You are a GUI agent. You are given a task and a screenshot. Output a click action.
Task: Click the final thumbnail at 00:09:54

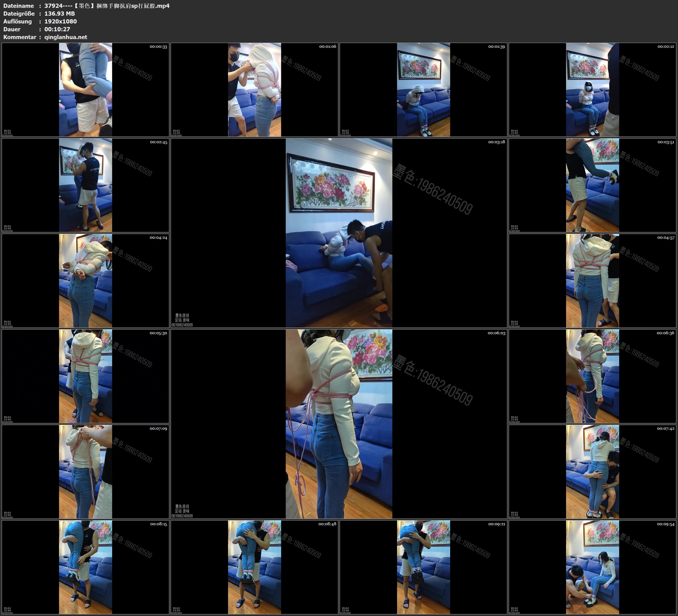coord(592,567)
